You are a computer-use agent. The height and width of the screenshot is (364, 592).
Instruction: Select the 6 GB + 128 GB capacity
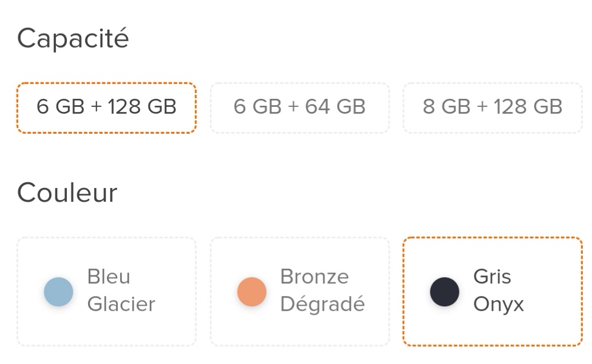pyautogui.click(x=106, y=107)
